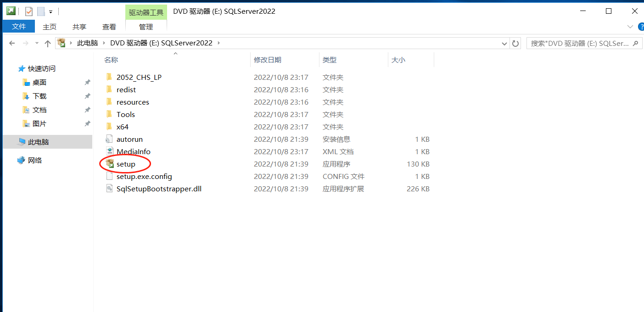
Task: Click the 226 KB size value
Action: click(x=418, y=189)
